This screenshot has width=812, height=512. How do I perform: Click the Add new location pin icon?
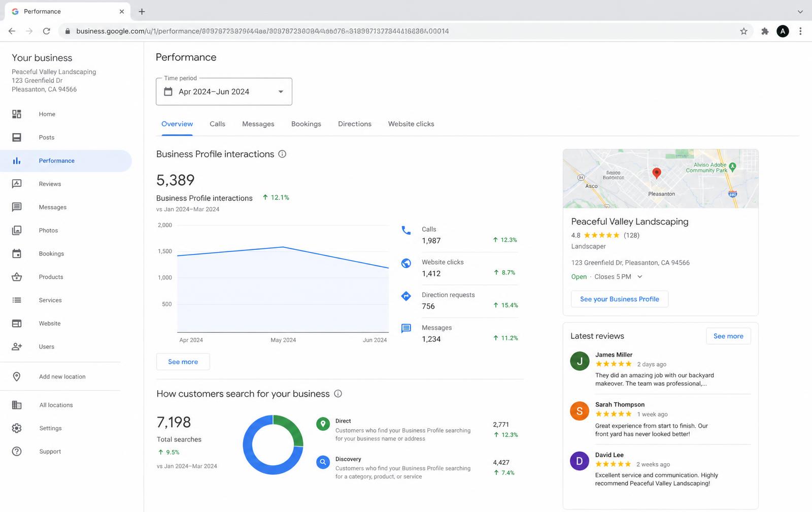coord(17,377)
